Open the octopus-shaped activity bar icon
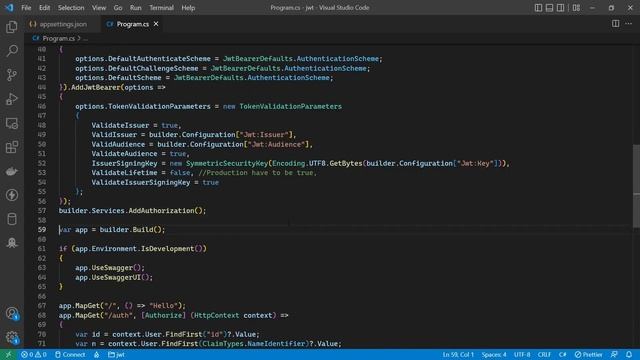This screenshot has width=640, height=360. click(x=12, y=243)
